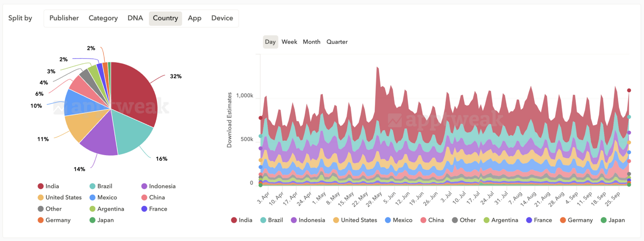The height and width of the screenshot is (241, 644).
Task: Set chart granularity to Month
Action: tap(312, 42)
